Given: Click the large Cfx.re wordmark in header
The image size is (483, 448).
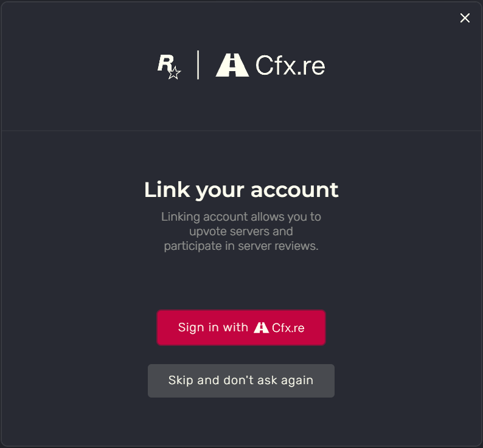Looking at the screenshot, I should (290, 65).
